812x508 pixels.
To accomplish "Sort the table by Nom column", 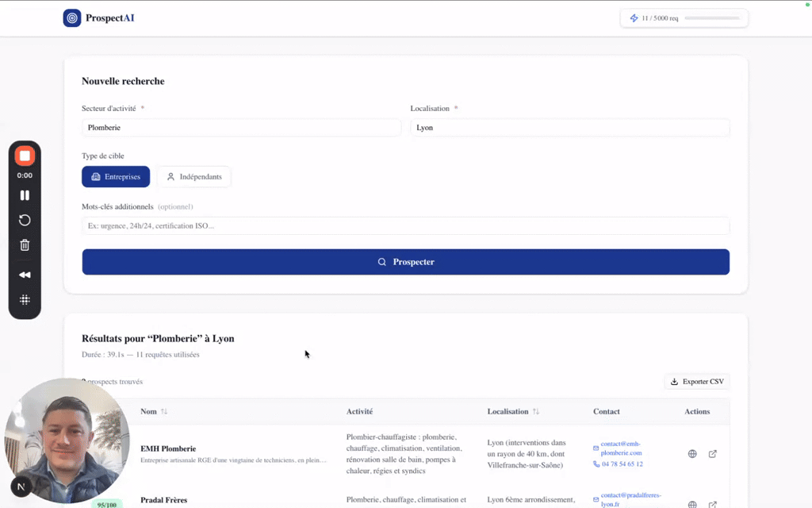I will click(154, 412).
